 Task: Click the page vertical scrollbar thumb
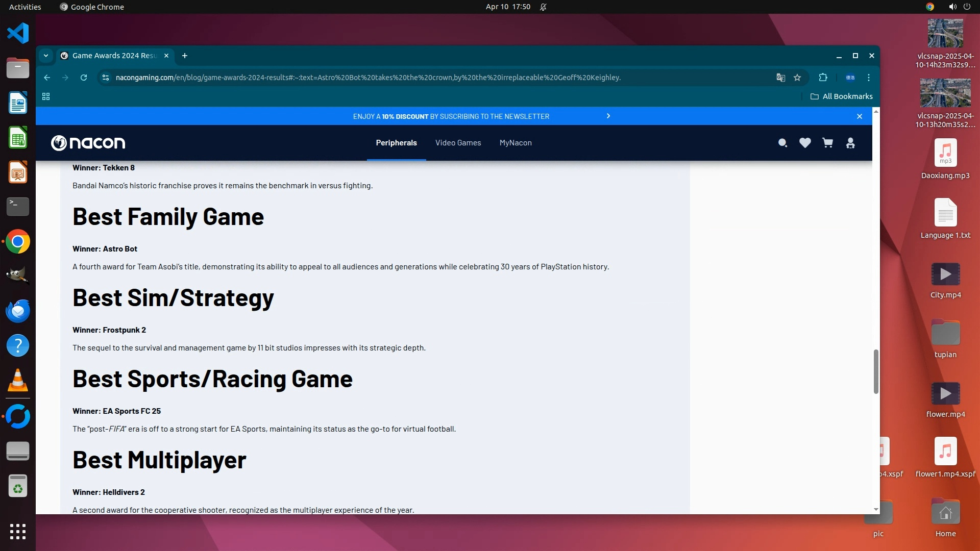click(x=876, y=371)
